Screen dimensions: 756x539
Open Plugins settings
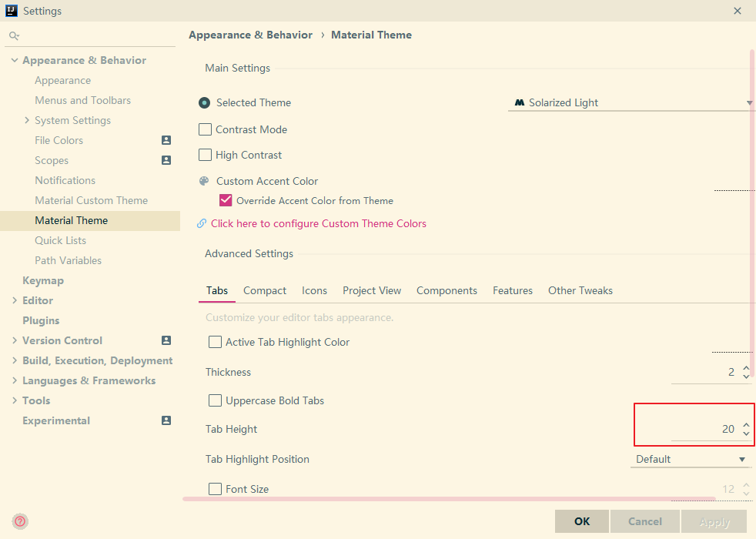click(41, 320)
